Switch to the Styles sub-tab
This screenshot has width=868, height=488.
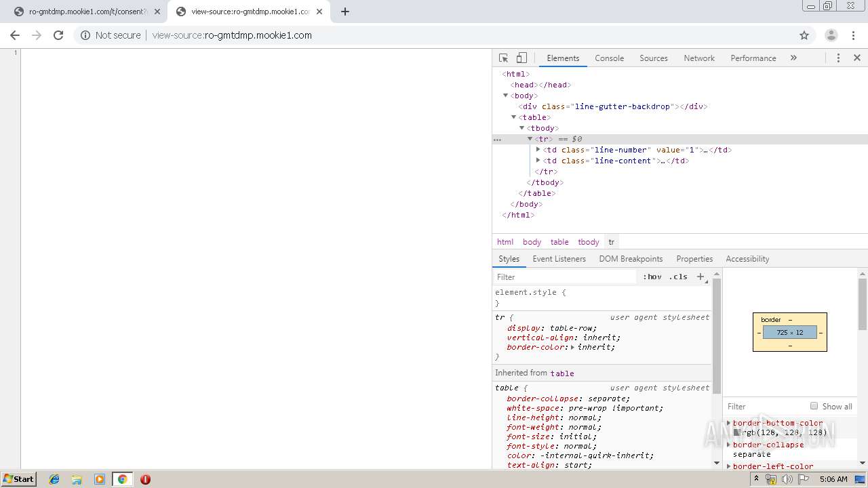[x=509, y=259]
